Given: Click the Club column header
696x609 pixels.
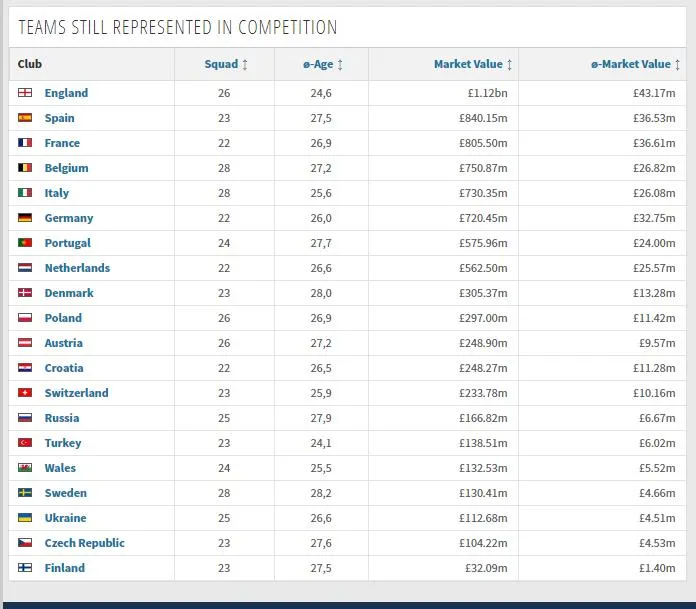Looking at the screenshot, I should point(30,64).
